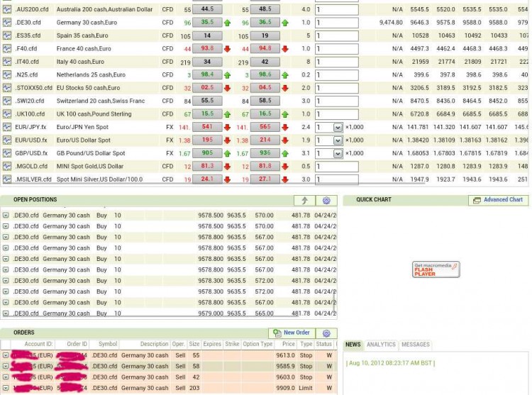
Task: Open EUR/JPY quantity dropdown
Action: pyautogui.click(x=338, y=128)
